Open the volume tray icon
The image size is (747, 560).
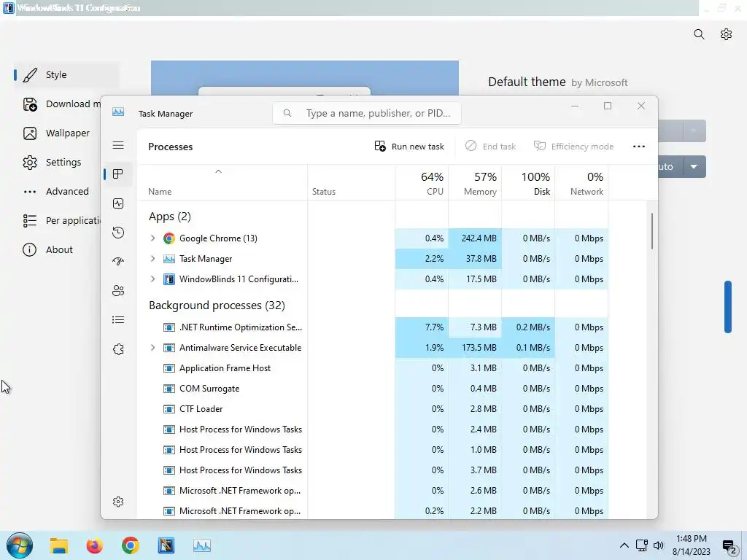pyautogui.click(x=659, y=545)
